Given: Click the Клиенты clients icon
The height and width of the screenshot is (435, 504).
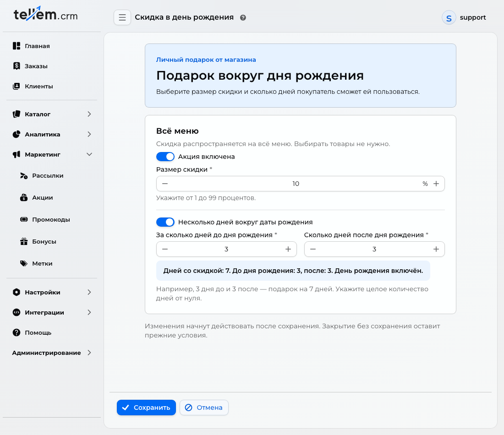Looking at the screenshot, I should (16, 86).
